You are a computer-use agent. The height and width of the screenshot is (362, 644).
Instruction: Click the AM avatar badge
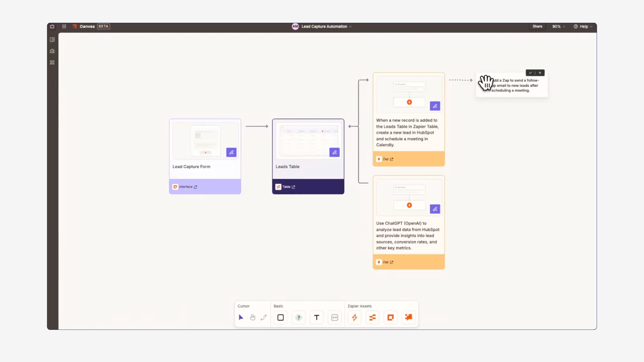[x=295, y=26]
